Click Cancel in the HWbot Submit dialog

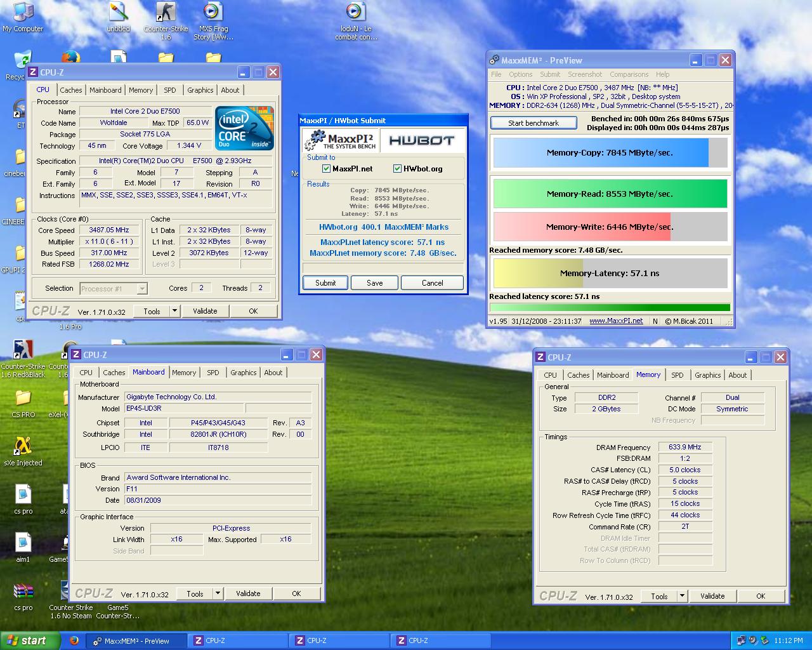click(x=433, y=283)
